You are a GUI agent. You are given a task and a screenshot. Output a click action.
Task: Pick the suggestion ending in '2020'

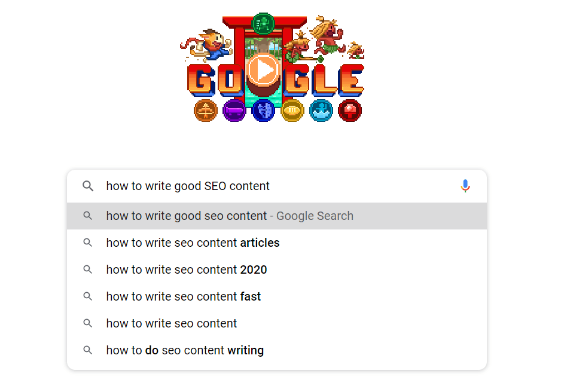click(x=186, y=269)
